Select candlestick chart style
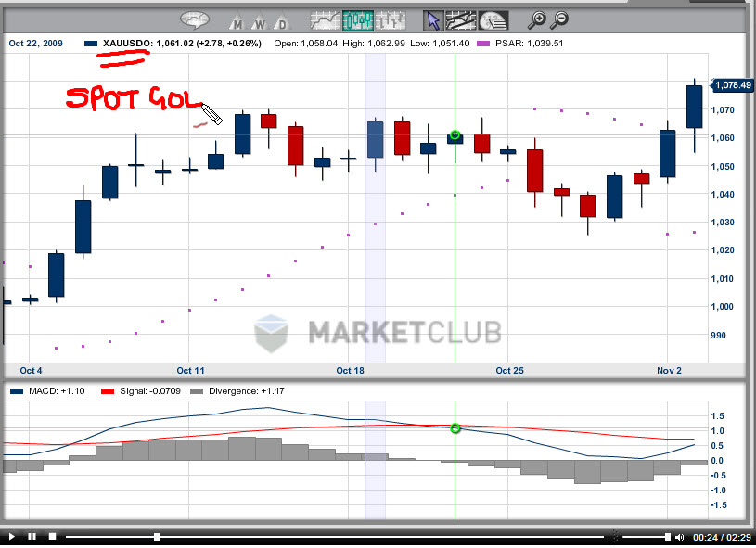 358,20
